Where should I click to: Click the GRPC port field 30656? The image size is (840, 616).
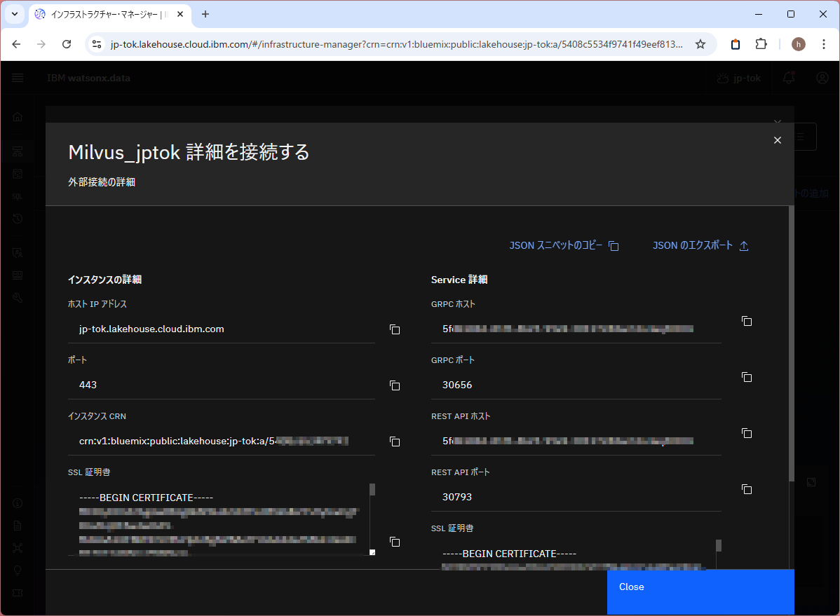[x=576, y=385]
